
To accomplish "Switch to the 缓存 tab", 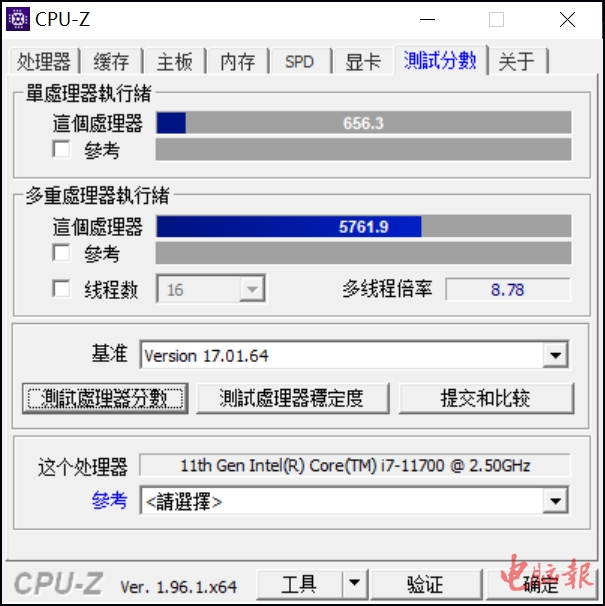I will tap(111, 61).
